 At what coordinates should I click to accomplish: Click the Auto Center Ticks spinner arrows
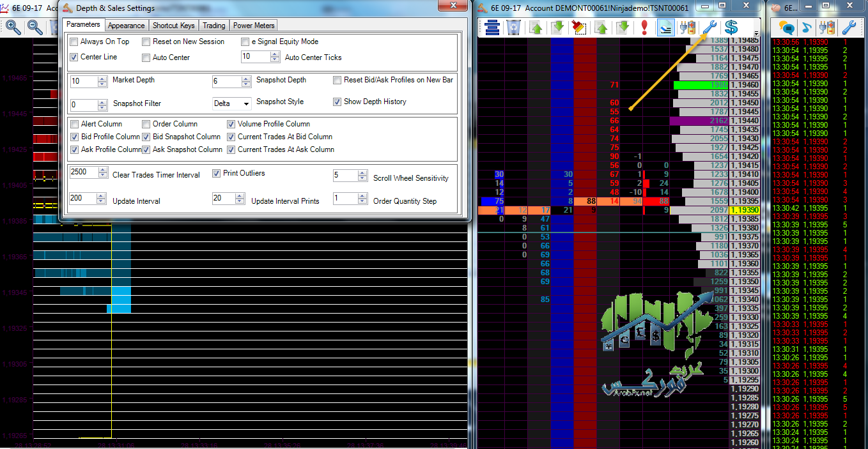pos(275,57)
